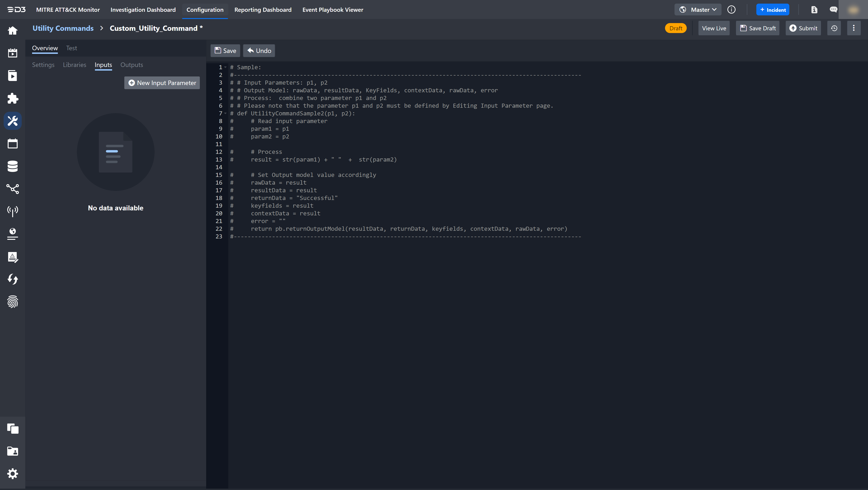The image size is (868, 490).
Task: Select the sync arrows icon in sidebar
Action: [12, 279]
